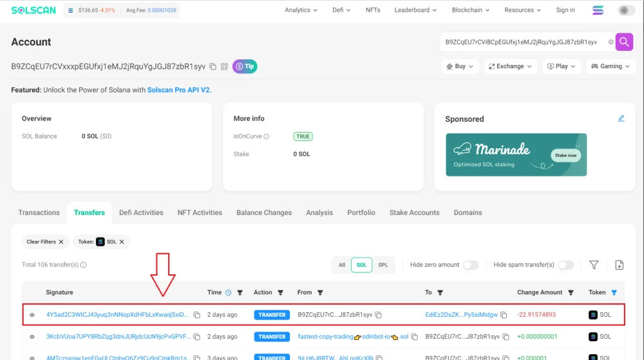Switch to the Stake Accounts tab
The height and width of the screenshot is (360, 644).
point(414,213)
